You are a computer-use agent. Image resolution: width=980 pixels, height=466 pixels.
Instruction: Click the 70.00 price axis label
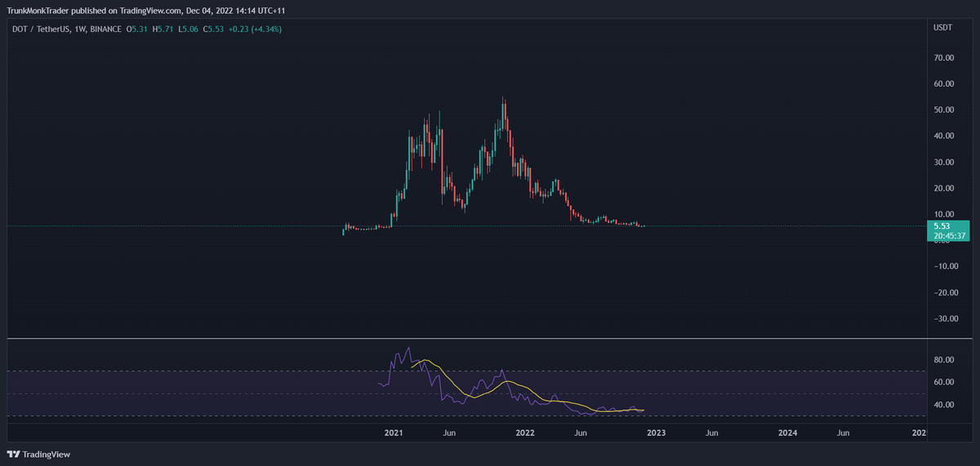[x=944, y=57]
